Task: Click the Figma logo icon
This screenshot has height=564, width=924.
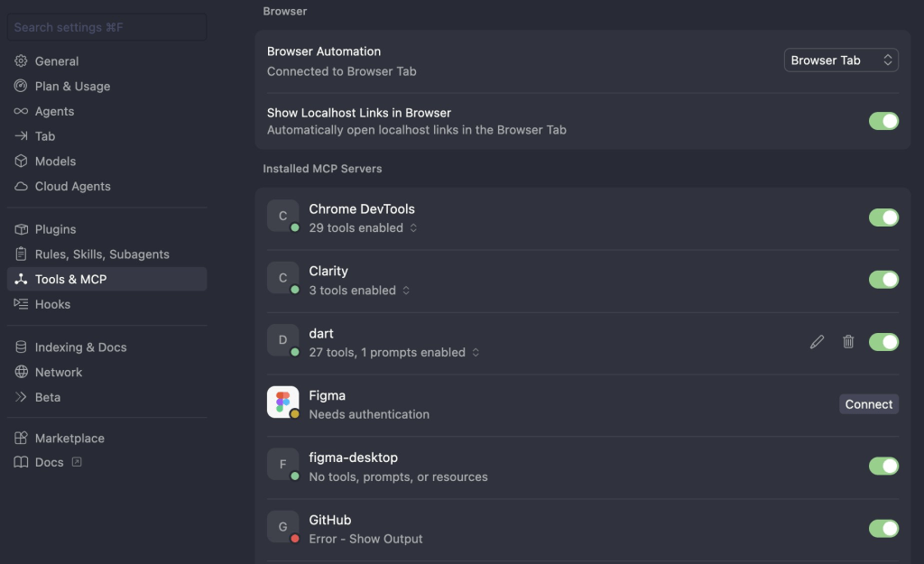Action: (283, 402)
